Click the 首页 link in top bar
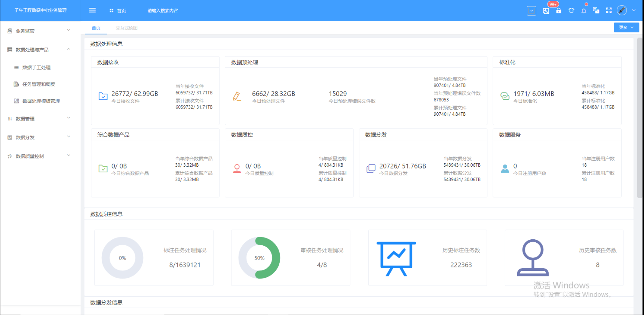The height and width of the screenshot is (315, 644). coord(118,11)
